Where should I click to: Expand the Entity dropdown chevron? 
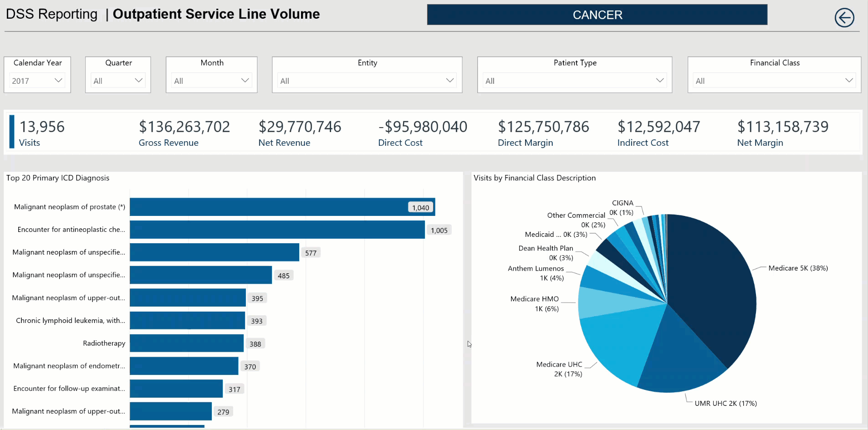[x=449, y=81]
